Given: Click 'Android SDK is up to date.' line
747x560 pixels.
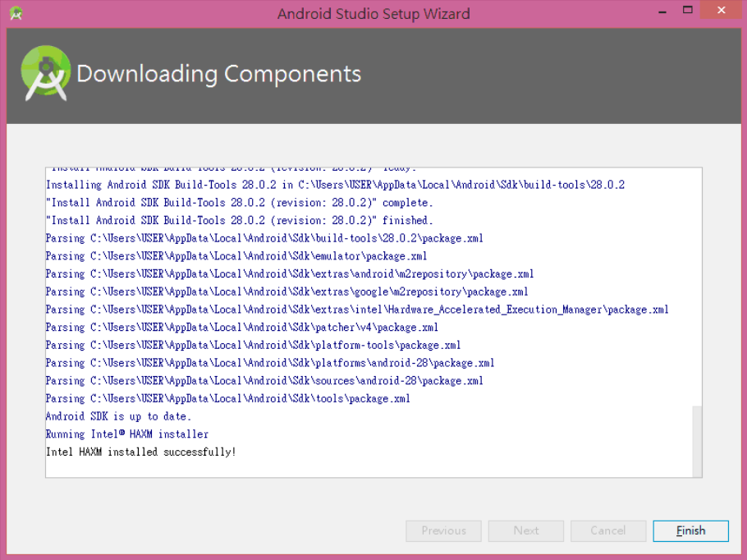Looking at the screenshot, I should coord(119,416).
